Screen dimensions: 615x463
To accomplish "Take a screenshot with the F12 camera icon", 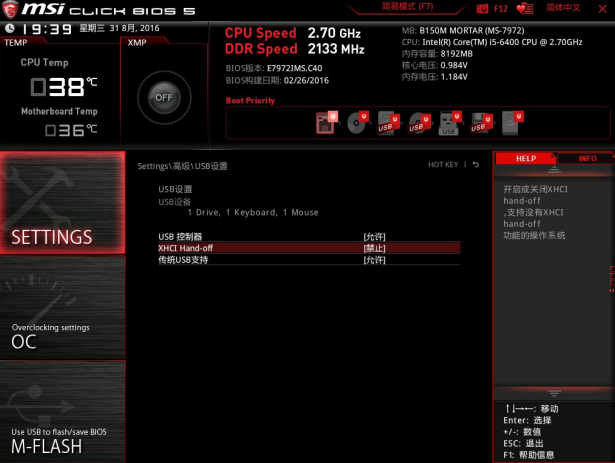I will pos(492,8).
